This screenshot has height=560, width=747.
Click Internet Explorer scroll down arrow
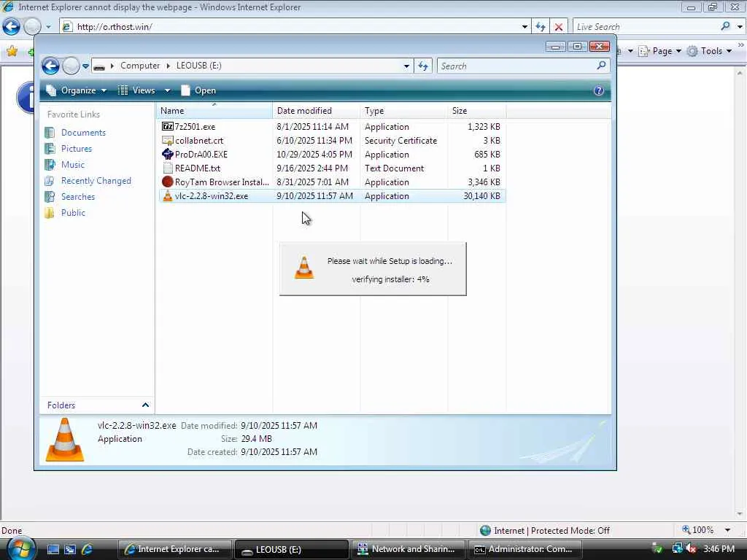click(x=740, y=514)
